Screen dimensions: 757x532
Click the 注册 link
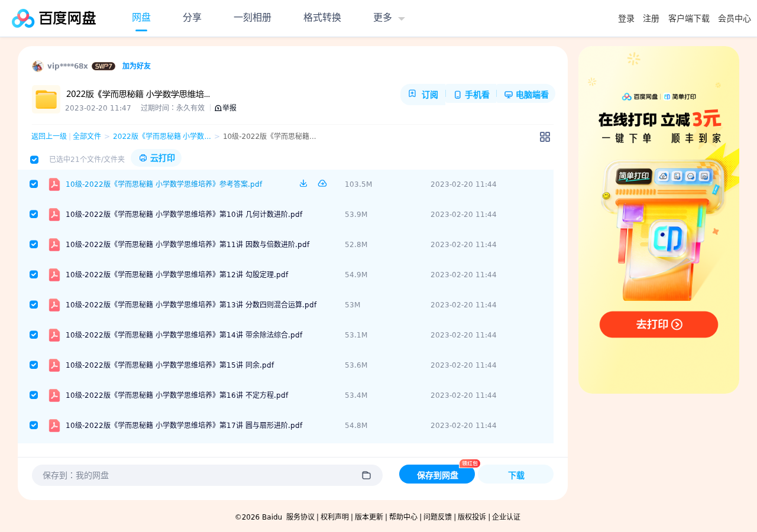pyautogui.click(x=651, y=19)
